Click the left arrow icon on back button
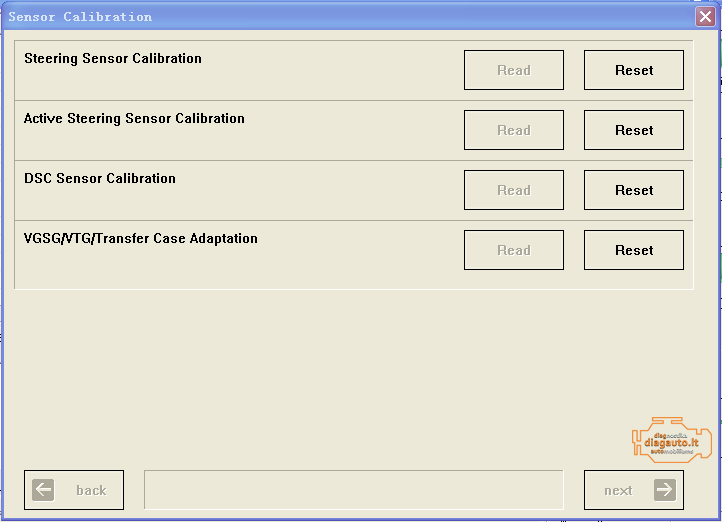The width and height of the screenshot is (722, 522). pyautogui.click(x=43, y=490)
